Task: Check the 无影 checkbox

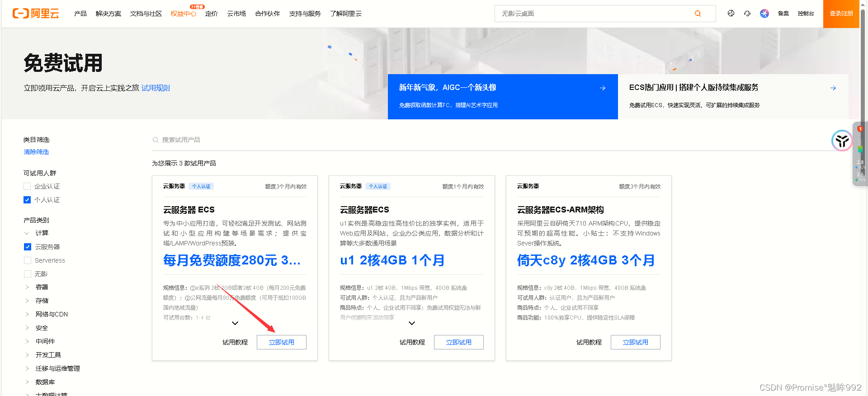Action: [28, 274]
